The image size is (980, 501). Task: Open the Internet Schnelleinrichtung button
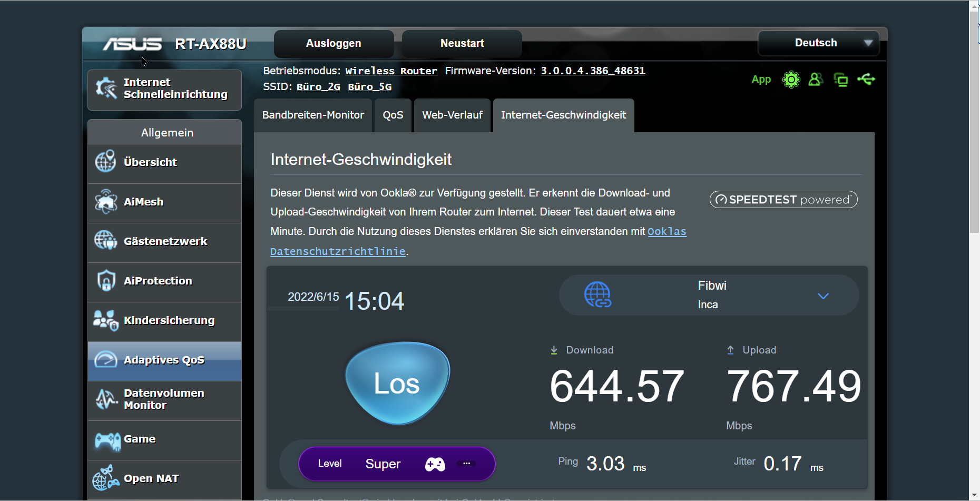click(164, 90)
